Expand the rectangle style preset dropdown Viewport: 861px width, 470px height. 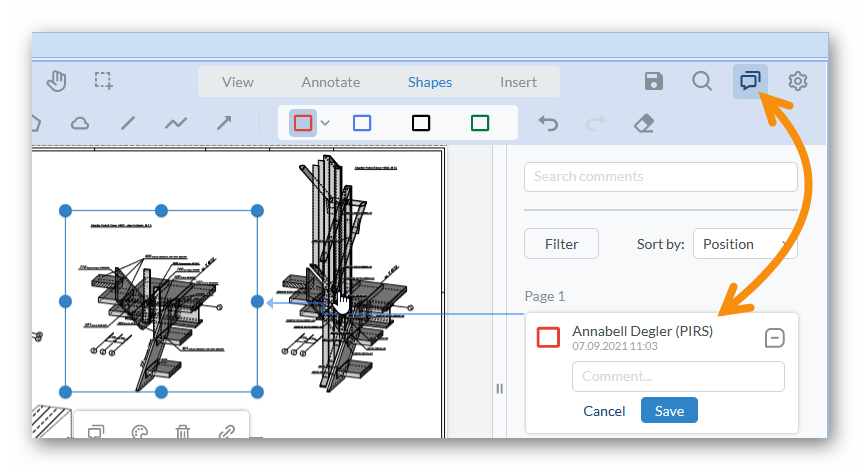click(325, 123)
